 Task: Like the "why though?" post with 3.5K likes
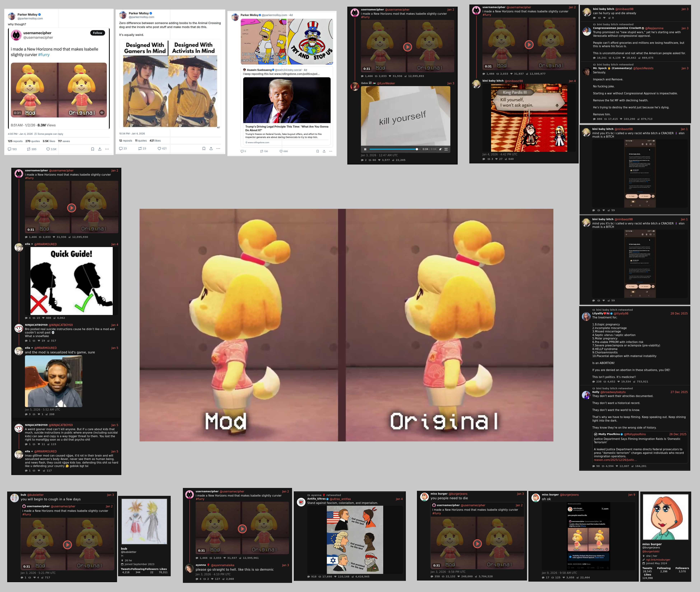tap(48, 149)
